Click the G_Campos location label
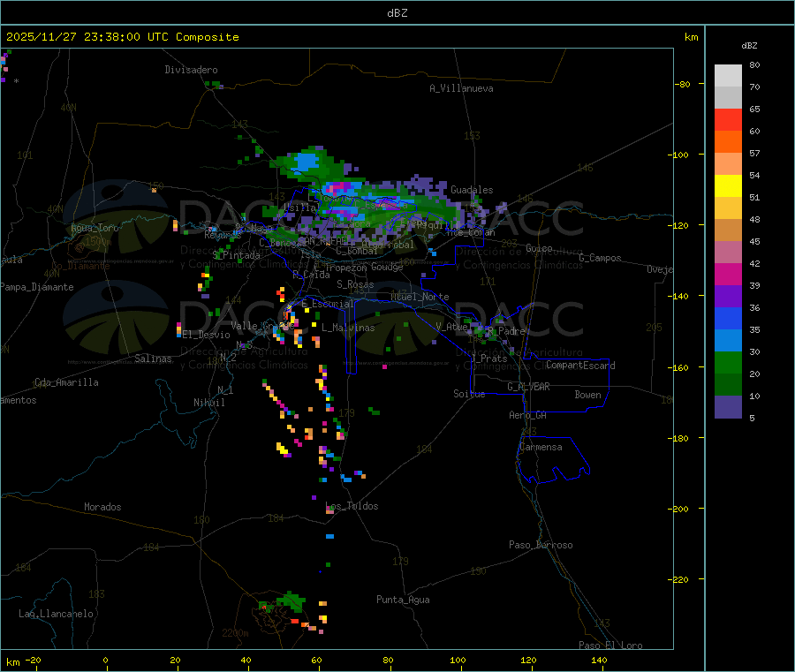 coord(600,258)
